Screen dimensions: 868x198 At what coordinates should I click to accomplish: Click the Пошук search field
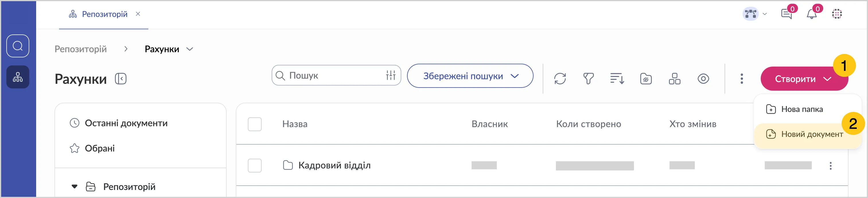[x=334, y=75]
